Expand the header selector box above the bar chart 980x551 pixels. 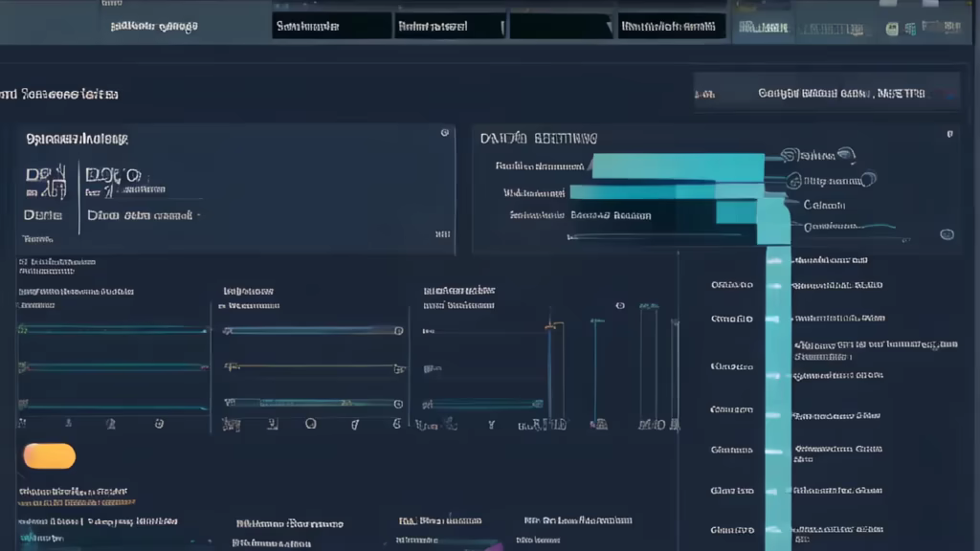828,94
